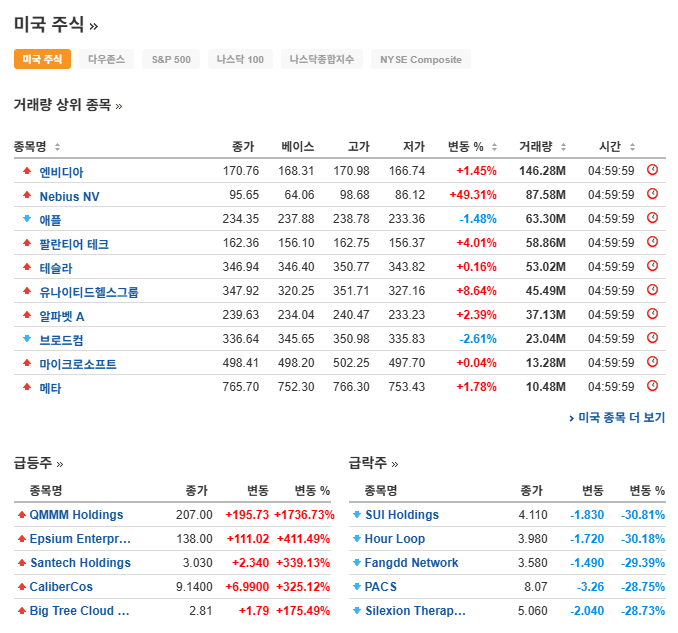Switch to the 다우존스 tab
The image size is (678, 633).
click(106, 59)
